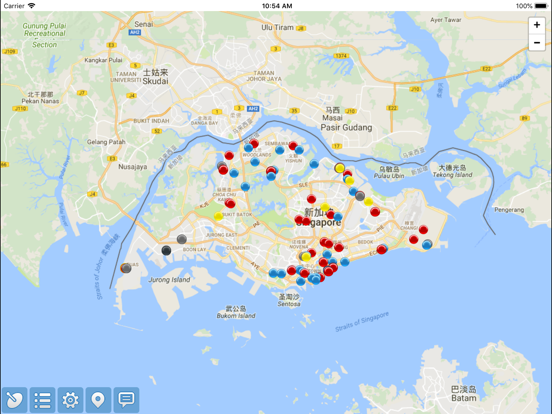Click the Ulu Tiram map label
This screenshot has height=414, width=552.
click(x=277, y=27)
